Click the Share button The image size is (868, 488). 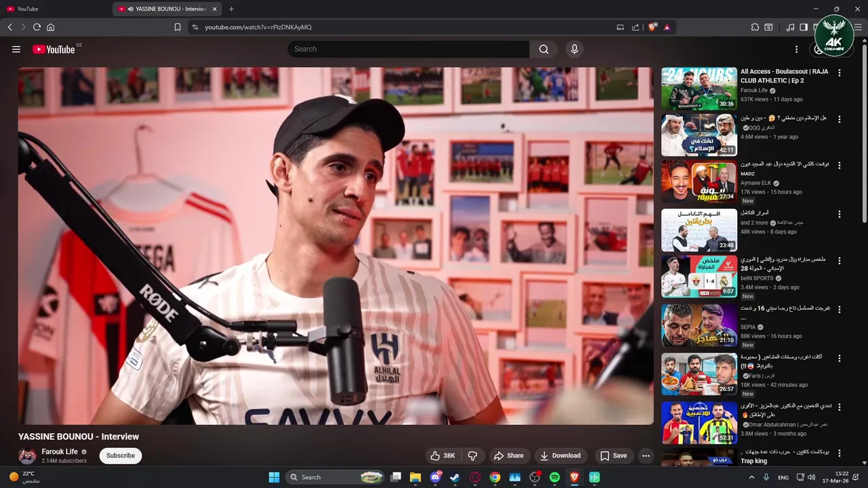tap(509, 455)
